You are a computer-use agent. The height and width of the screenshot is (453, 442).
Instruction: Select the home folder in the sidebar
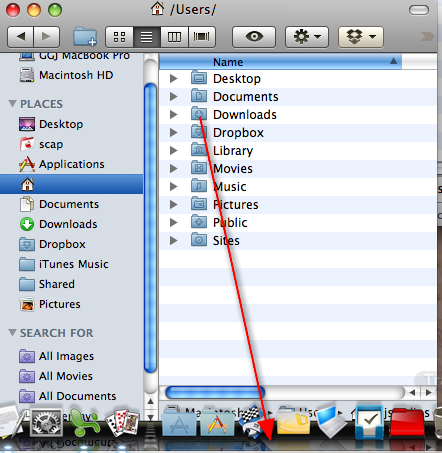tap(71, 184)
